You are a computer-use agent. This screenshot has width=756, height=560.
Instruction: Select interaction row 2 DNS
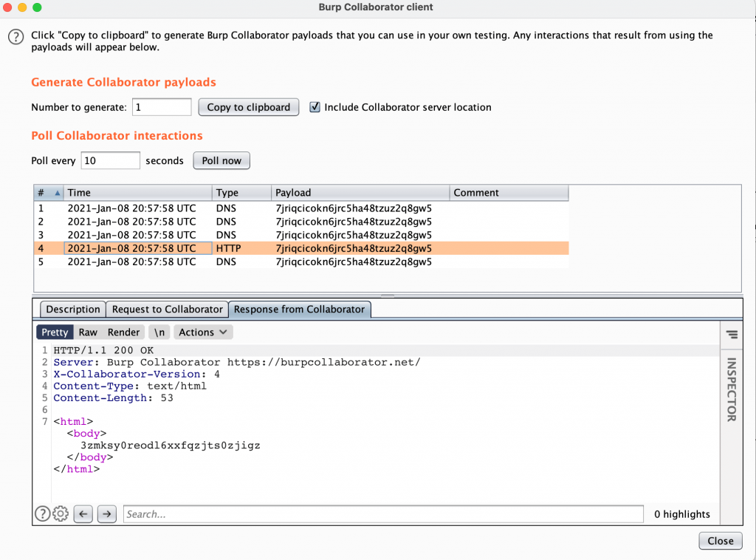[x=301, y=222]
